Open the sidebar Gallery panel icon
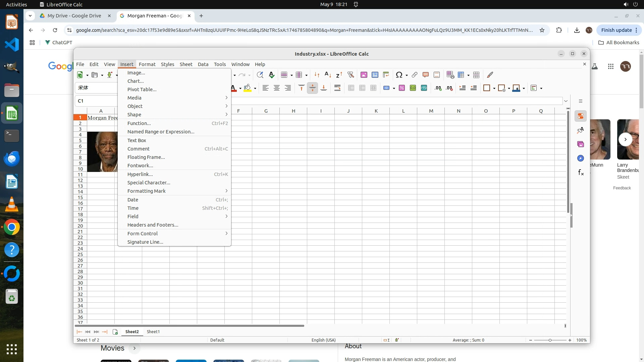Image resolution: width=644 pixels, height=362 pixels. pos(581,144)
